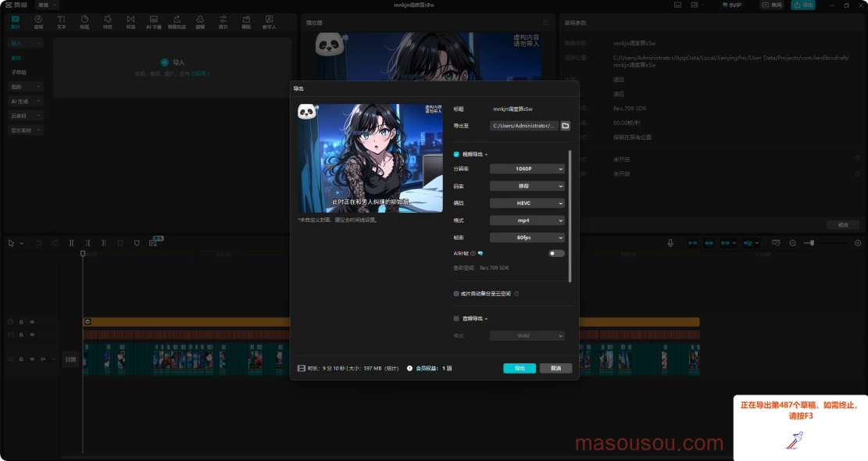Click the teal 导出 button in the export dialog

tap(520, 369)
